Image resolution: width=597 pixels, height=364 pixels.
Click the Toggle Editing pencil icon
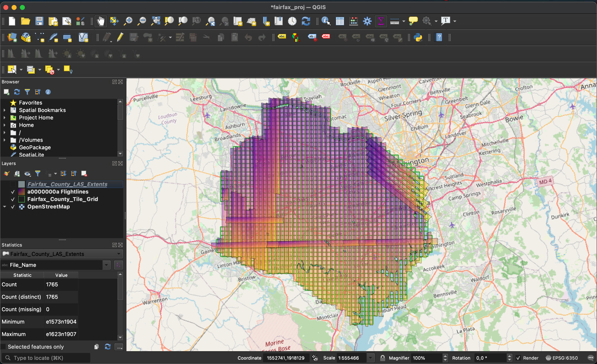click(x=120, y=38)
